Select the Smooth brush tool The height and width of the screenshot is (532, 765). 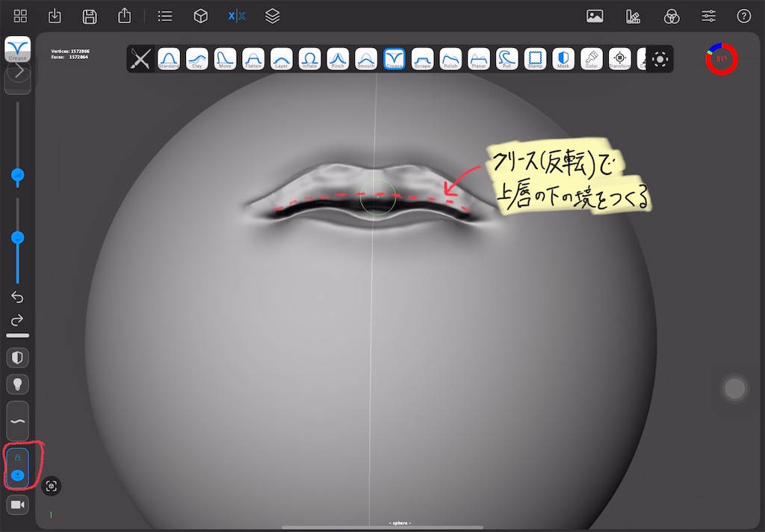(x=366, y=58)
